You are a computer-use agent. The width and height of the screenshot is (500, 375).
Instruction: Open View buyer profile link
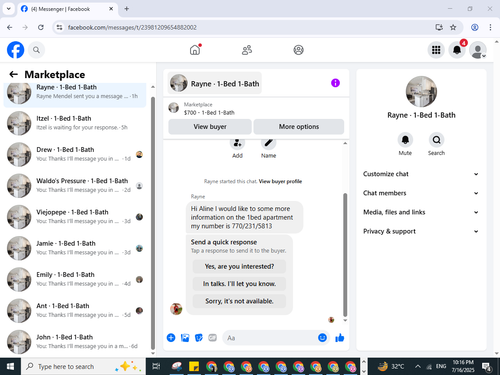click(280, 181)
